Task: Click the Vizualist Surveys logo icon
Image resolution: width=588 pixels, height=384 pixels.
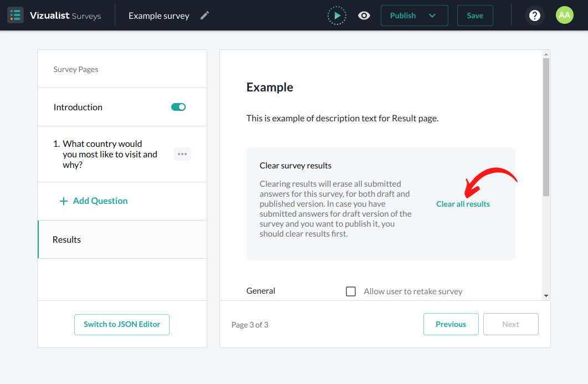Action: [x=16, y=15]
